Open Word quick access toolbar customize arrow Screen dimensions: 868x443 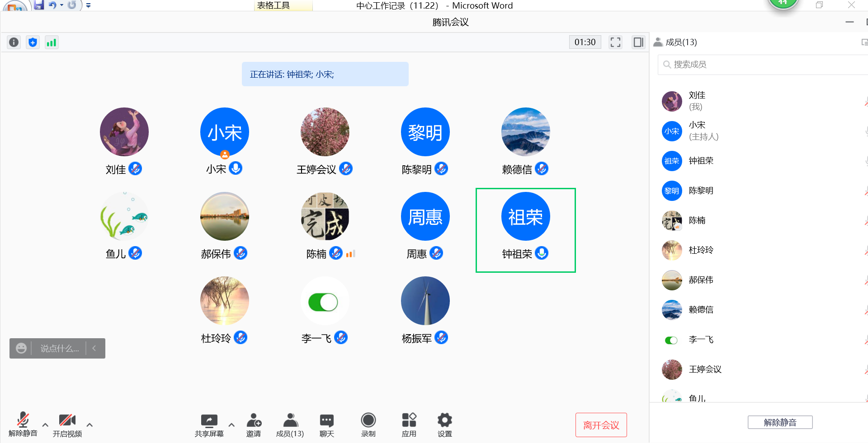click(x=89, y=5)
